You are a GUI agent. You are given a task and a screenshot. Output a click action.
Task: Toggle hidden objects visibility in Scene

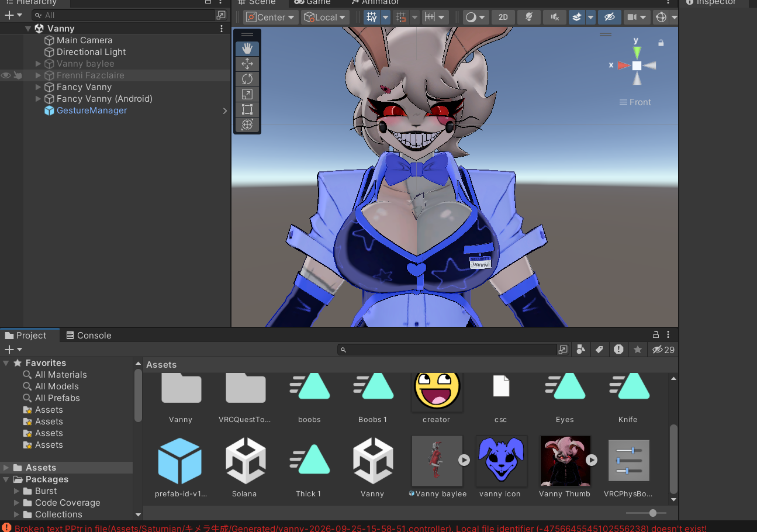coord(610,18)
